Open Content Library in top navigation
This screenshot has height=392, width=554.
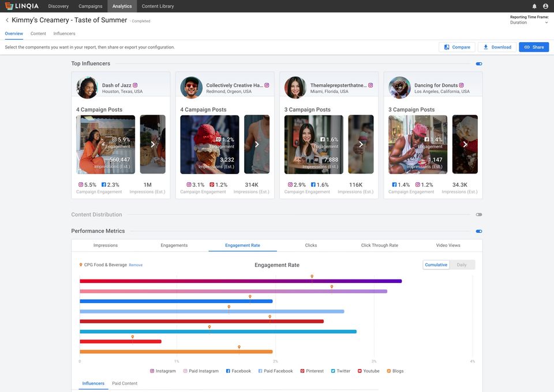tap(158, 6)
